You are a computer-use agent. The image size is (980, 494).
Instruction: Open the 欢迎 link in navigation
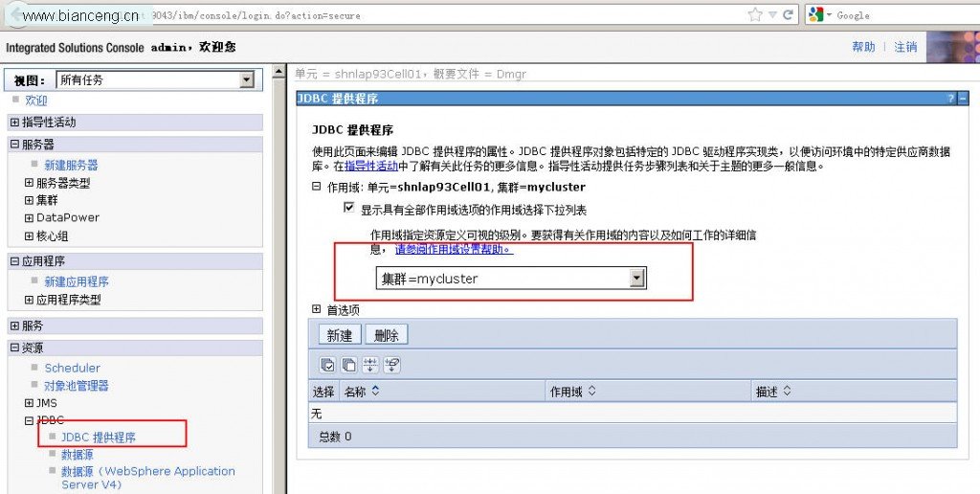point(36,101)
